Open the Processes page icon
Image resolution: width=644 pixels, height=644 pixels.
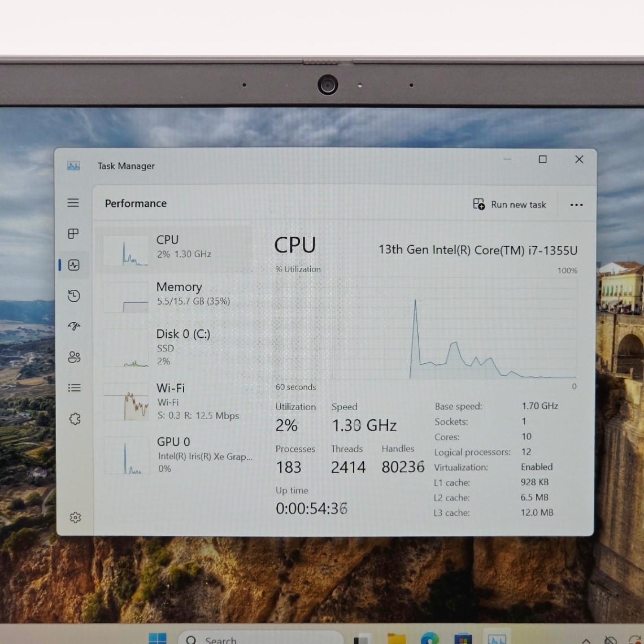pyautogui.click(x=73, y=234)
